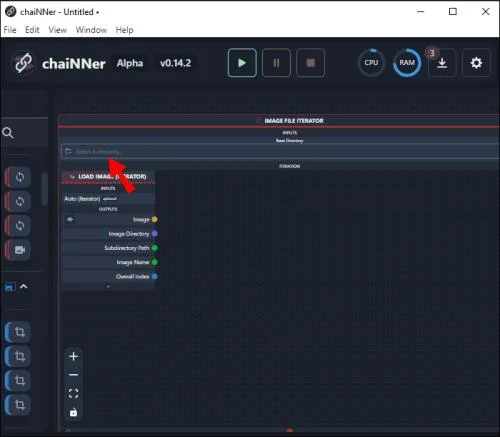Collapse the sidebar category with the chevron
Image resolution: width=500 pixels, height=437 pixels.
click(24, 286)
